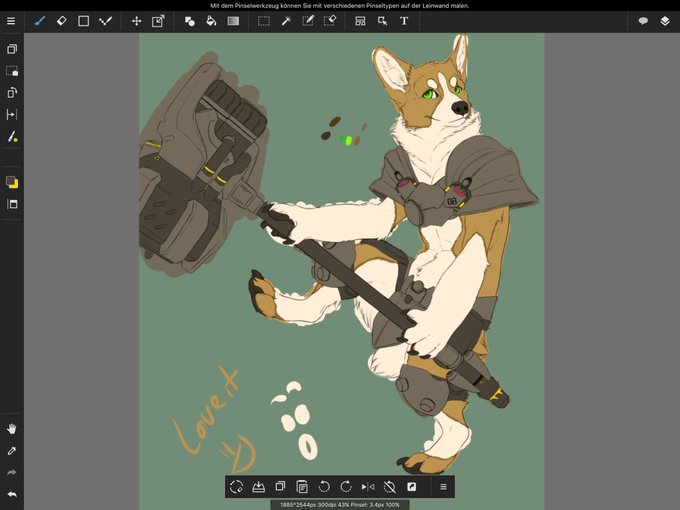Rotate canvas clockwise
Viewport: 680px width, 510px height.
tap(346, 487)
